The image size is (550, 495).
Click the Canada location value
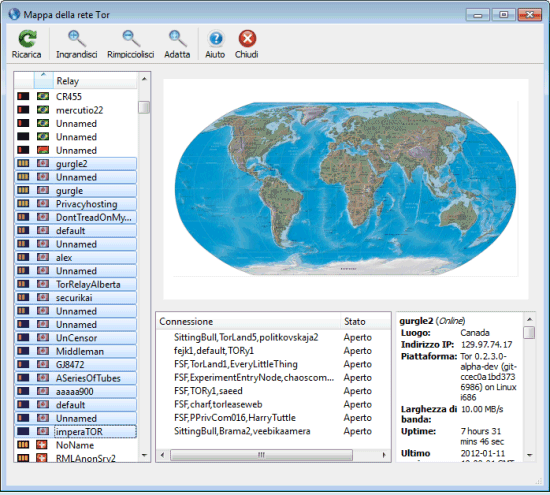pos(475,333)
